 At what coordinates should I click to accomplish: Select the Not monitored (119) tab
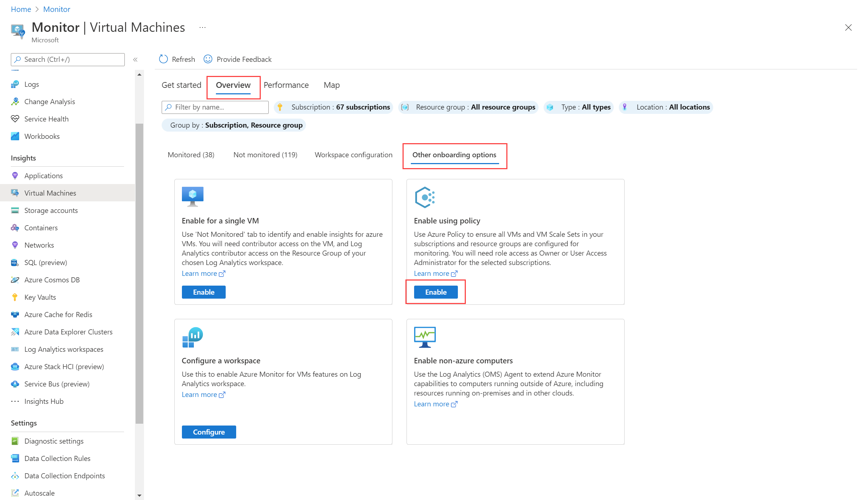(x=265, y=155)
